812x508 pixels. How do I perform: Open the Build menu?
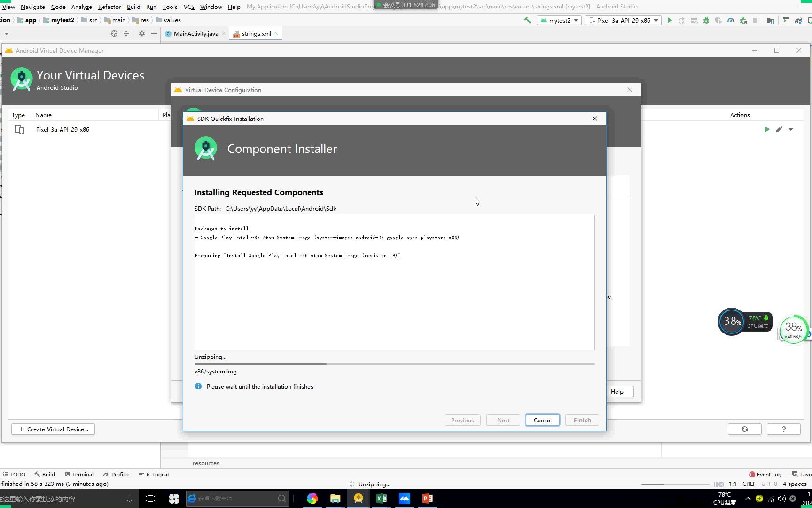(x=133, y=7)
